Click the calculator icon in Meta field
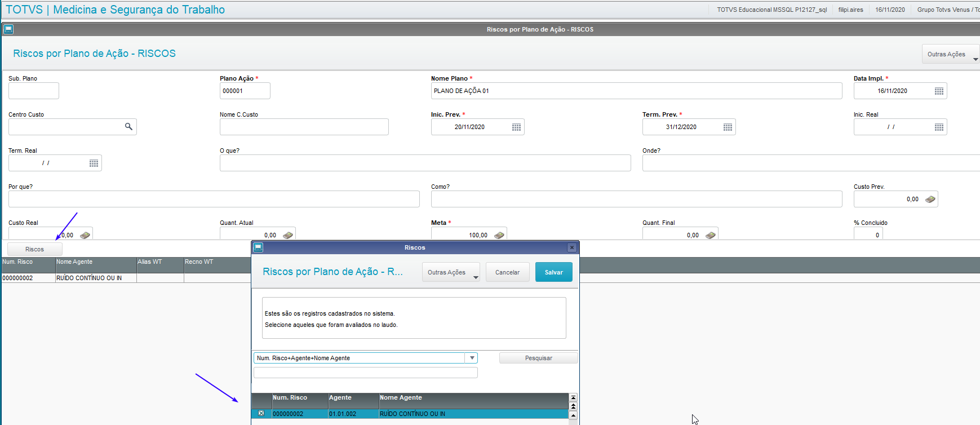This screenshot has width=980, height=425. (x=499, y=235)
